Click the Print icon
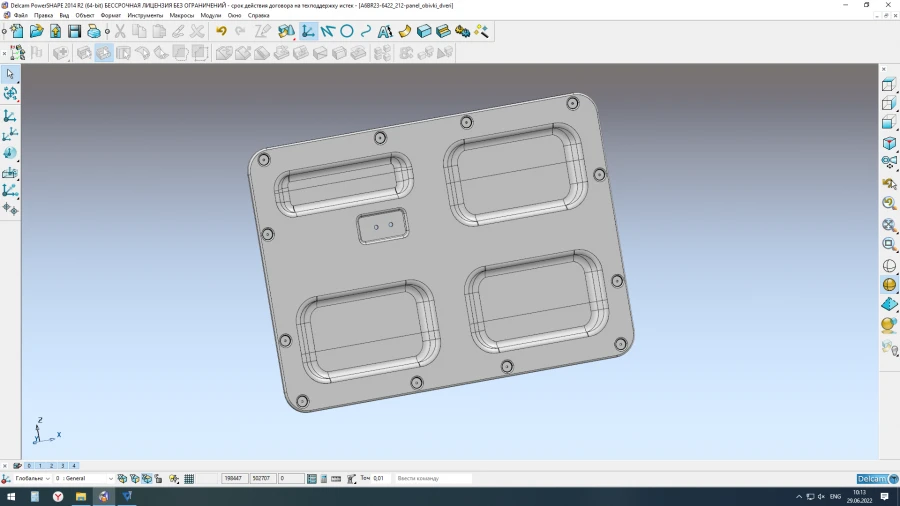 [x=93, y=31]
